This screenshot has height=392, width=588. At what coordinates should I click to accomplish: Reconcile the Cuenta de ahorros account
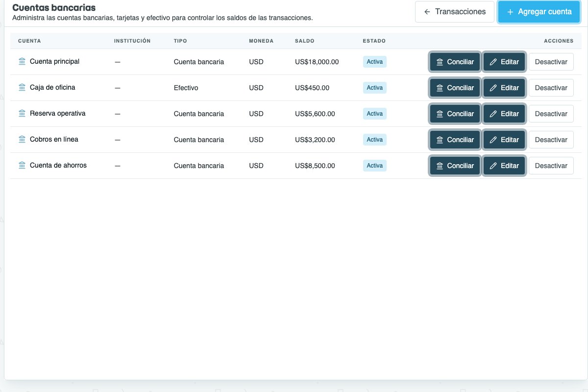pos(455,166)
